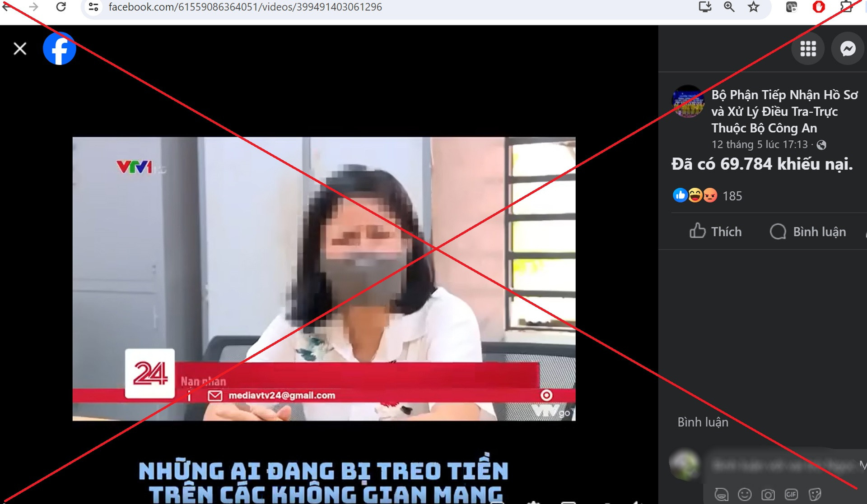Attach a photo with camera icon
Image resolution: width=867 pixels, height=504 pixels.
pos(768,495)
